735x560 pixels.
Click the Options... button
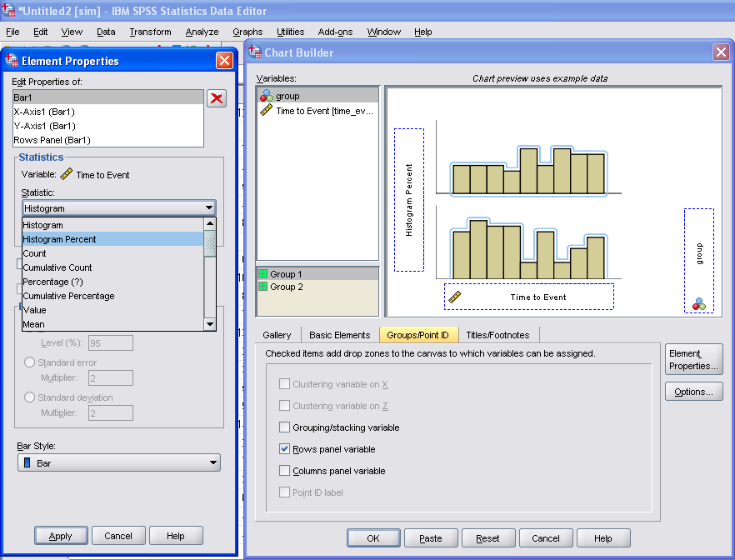coord(693,392)
